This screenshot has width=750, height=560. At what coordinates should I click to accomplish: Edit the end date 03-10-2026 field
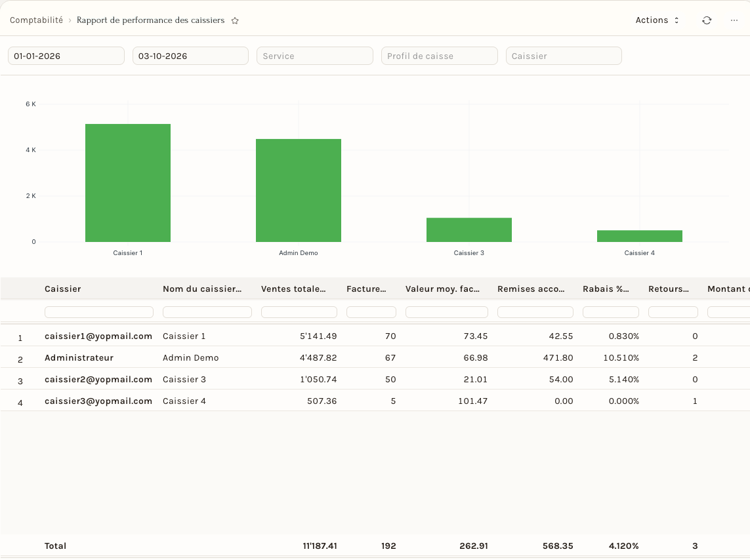pos(190,56)
